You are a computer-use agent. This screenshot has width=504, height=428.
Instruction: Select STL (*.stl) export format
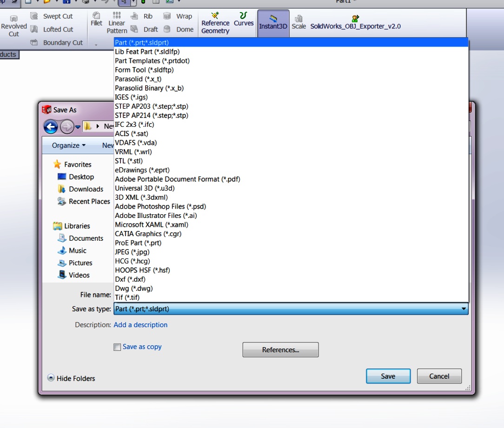pos(291,161)
